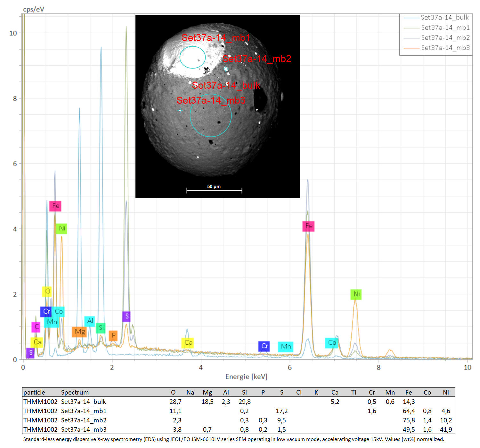Click the 50 µm scale bar label
The image size is (480, 448).
point(214,187)
